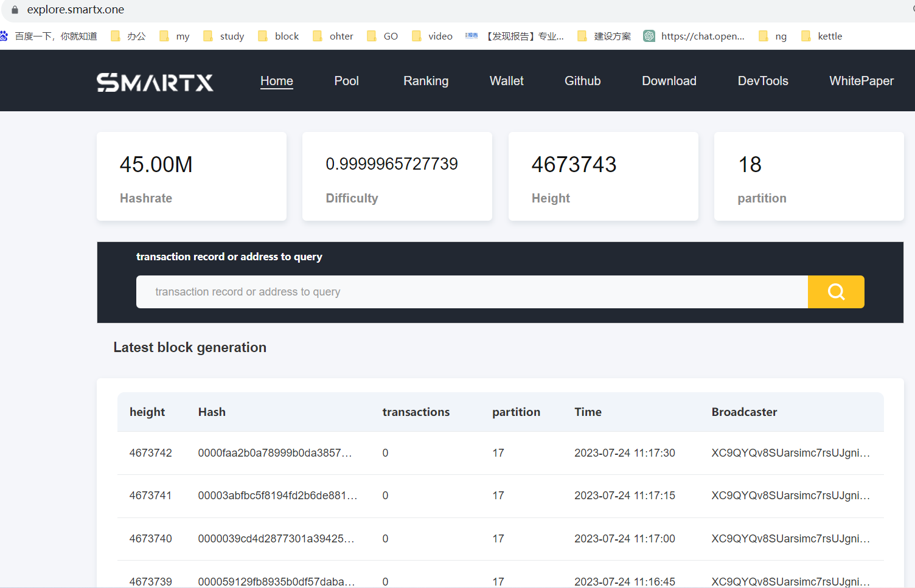This screenshot has height=588, width=915.
Task: Click the yellow search magnifier button
Action: tap(836, 292)
